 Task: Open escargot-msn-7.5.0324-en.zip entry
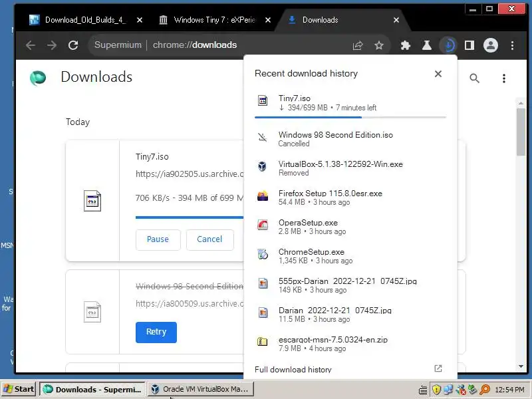[x=350, y=344]
